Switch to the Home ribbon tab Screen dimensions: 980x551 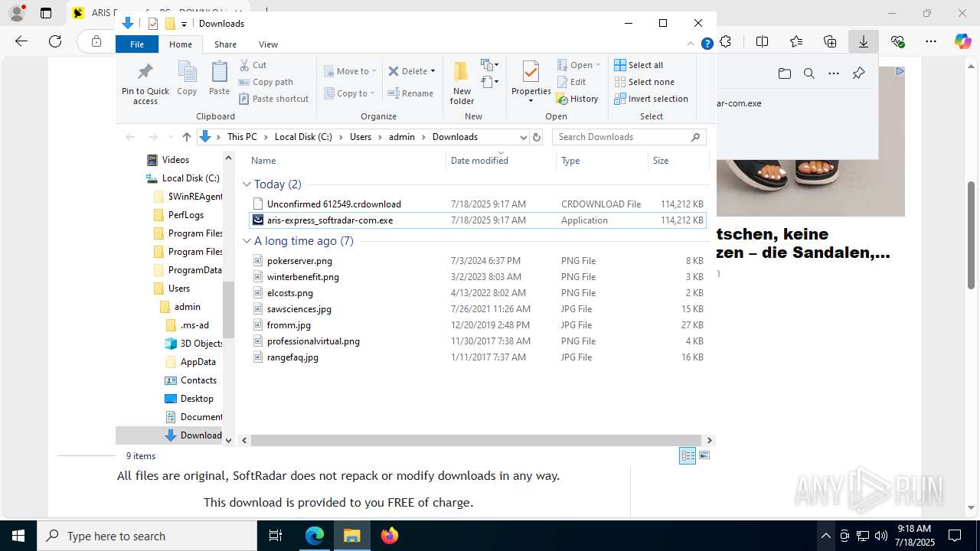[181, 44]
